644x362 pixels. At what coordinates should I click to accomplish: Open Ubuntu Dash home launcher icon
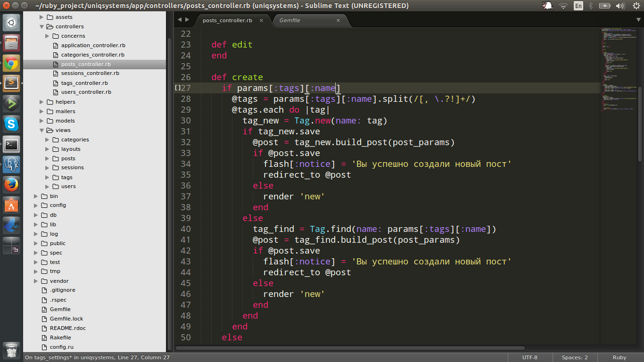(11, 23)
